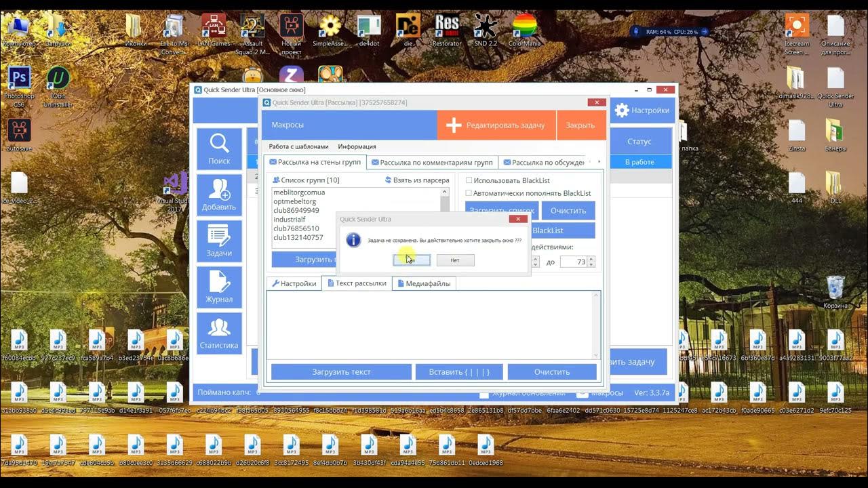Viewport: 868px width, 488px height.
Task: Click the stepper arrows next to 73
Action: 591,262
